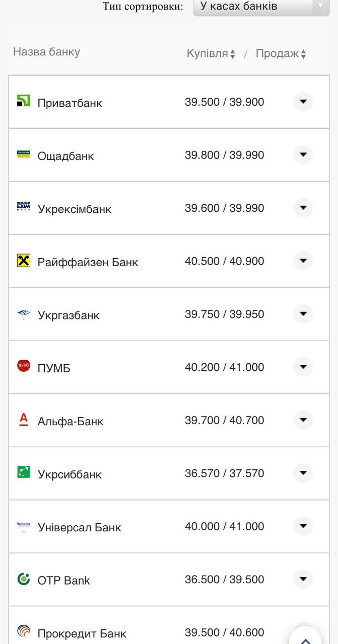The height and width of the screenshot is (644, 338).
Task: Click the Укрексімбанк logo icon
Action: point(24,207)
